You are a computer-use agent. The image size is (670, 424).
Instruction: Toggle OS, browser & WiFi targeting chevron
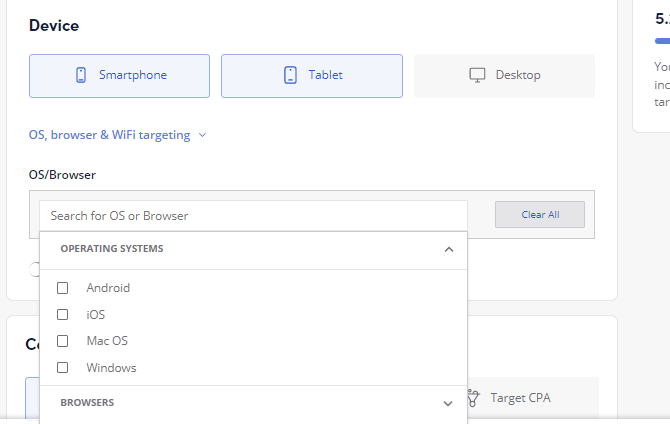[x=203, y=135]
